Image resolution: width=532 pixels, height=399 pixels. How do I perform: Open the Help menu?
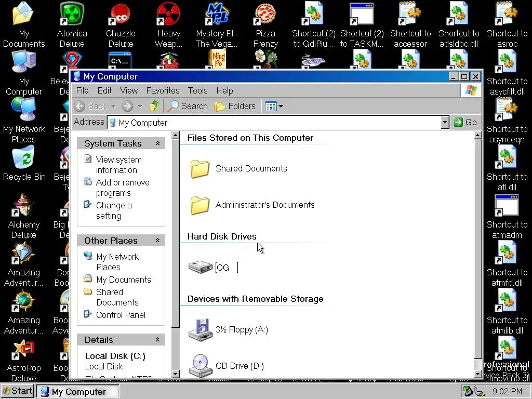(x=224, y=90)
